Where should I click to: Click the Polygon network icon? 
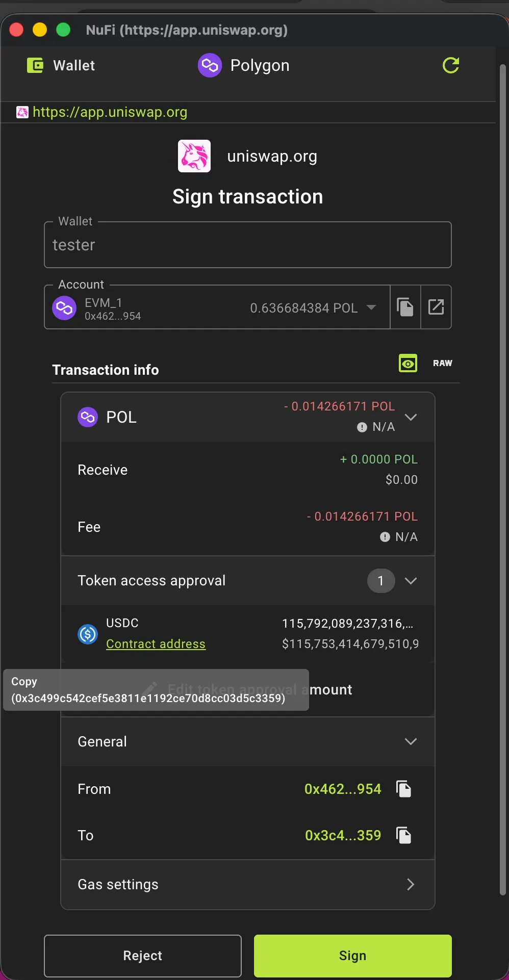pyautogui.click(x=210, y=65)
